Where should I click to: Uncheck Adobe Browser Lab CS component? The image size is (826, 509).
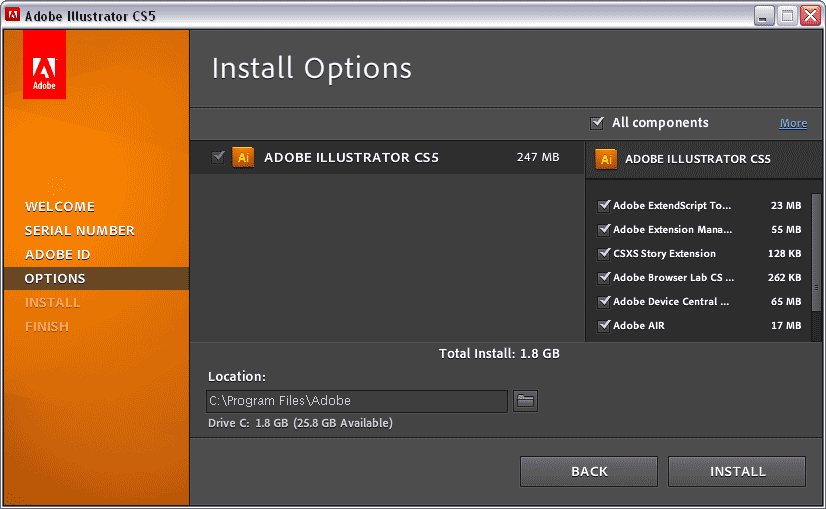coord(604,278)
